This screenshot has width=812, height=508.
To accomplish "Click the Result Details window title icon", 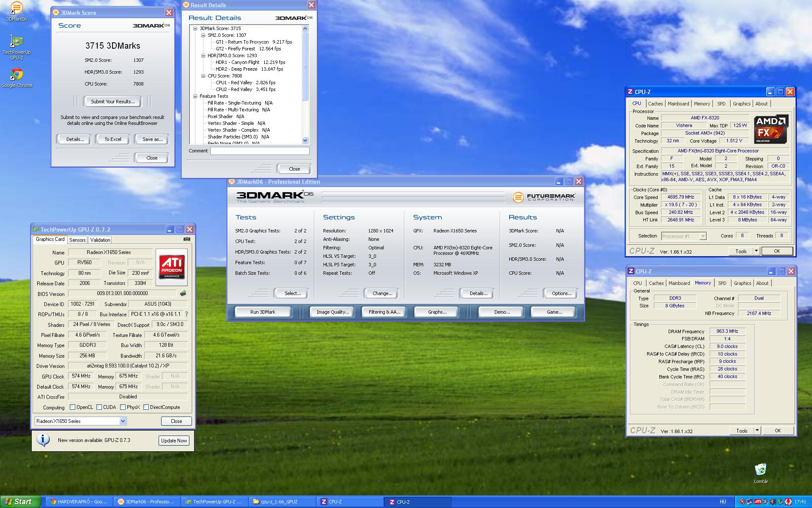I will click(x=186, y=5).
